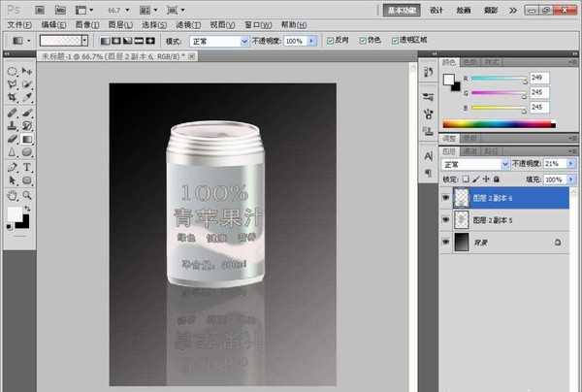Open the gradient 模式 dropdown in the options bar
The width and height of the screenshot is (582, 392).
[x=218, y=41]
